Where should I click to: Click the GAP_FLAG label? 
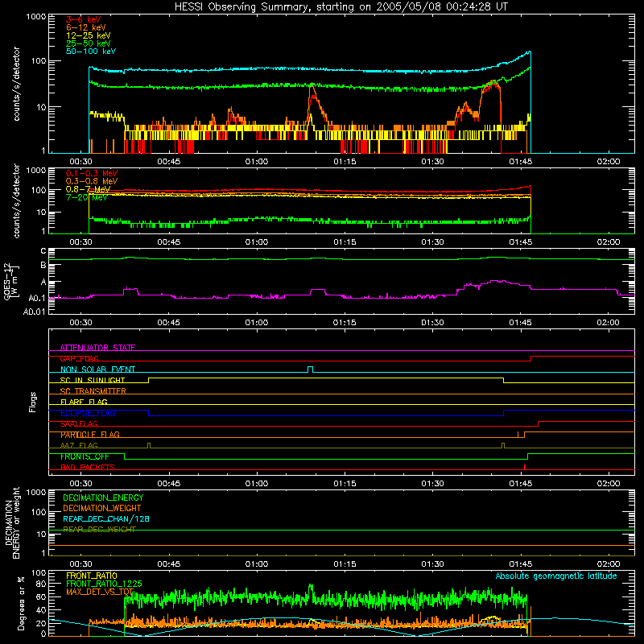click(79, 358)
